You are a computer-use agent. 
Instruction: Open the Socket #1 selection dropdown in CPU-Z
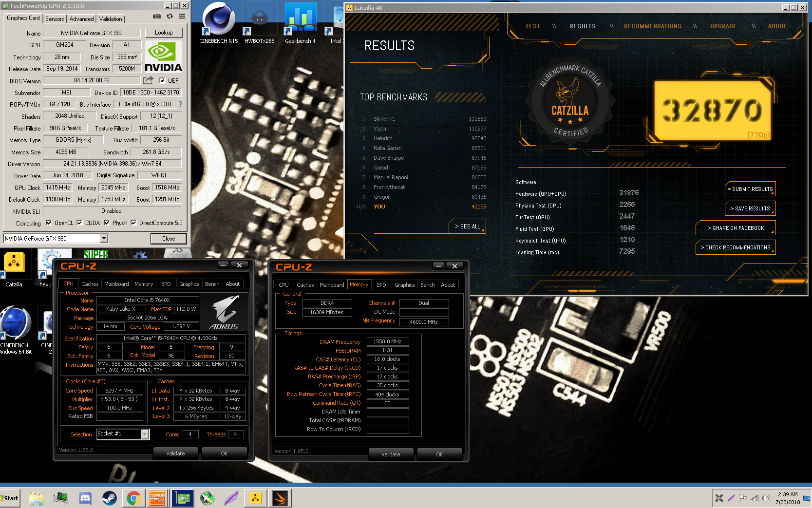tap(145, 434)
